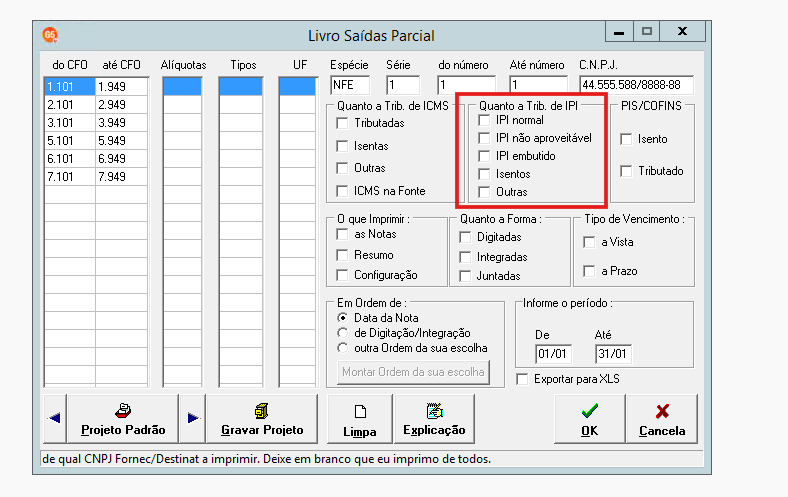Click the left blue arrow previous project button
The height and width of the screenshot is (497, 788).
point(55,418)
